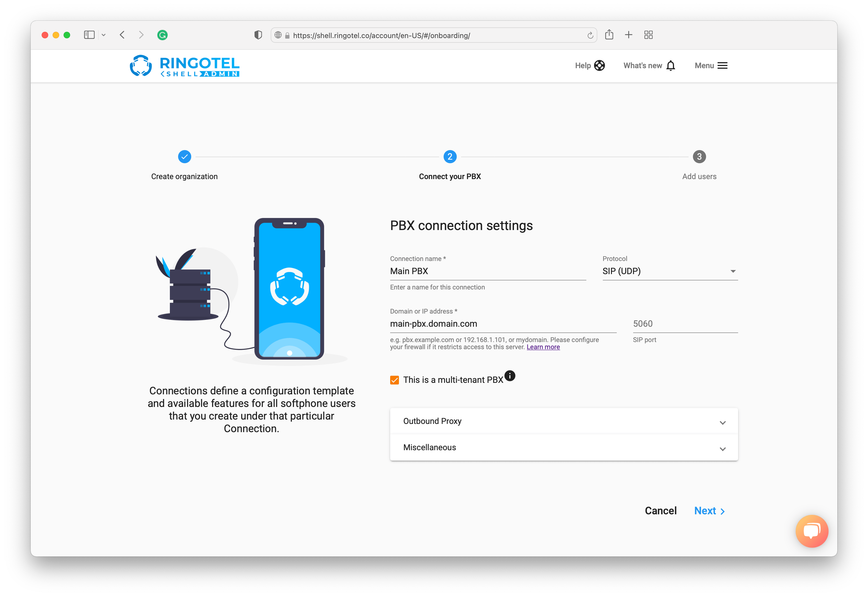Click the browser Share icon
Viewport: 868px width, 597px height.
[609, 35]
